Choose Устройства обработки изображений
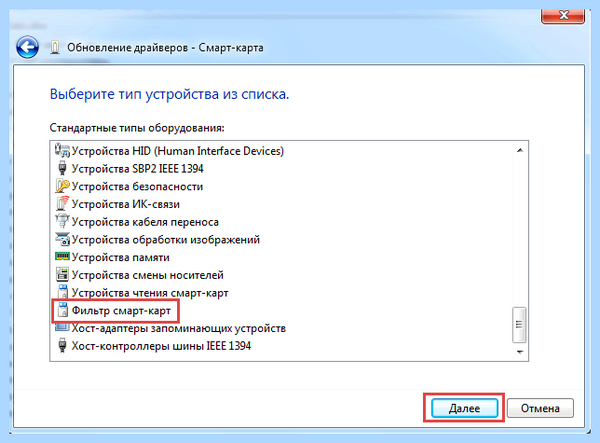The height and width of the screenshot is (443, 600). [x=166, y=239]
